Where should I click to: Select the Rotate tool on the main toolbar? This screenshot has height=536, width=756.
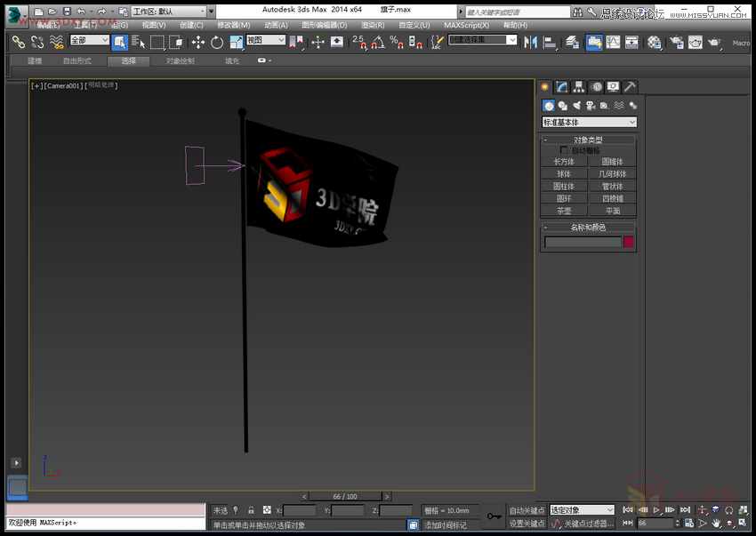(217, 43)
